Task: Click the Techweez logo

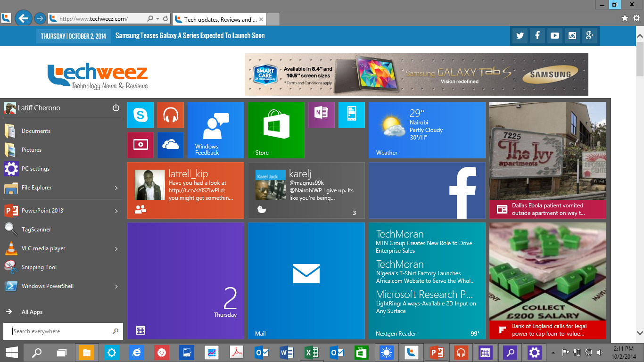Action: tap(98, 75)
